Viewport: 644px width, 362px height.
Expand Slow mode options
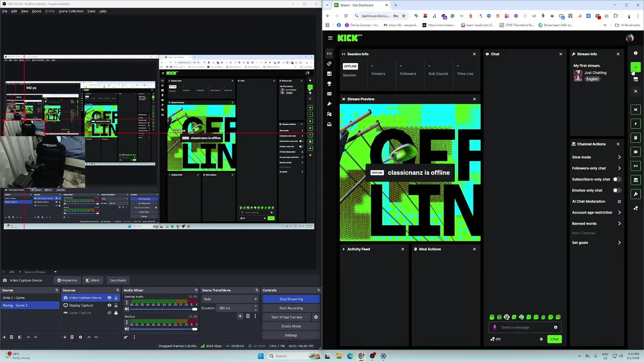(596, 157)
